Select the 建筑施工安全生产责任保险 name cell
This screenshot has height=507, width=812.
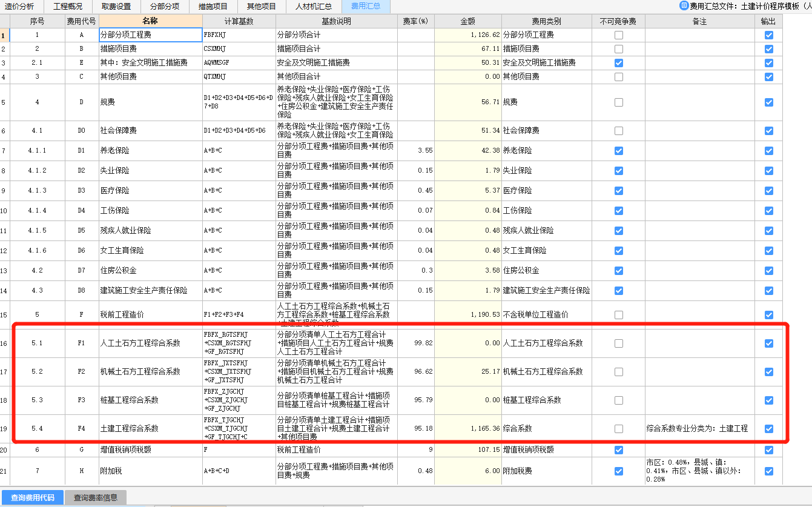tap(150, 290)
